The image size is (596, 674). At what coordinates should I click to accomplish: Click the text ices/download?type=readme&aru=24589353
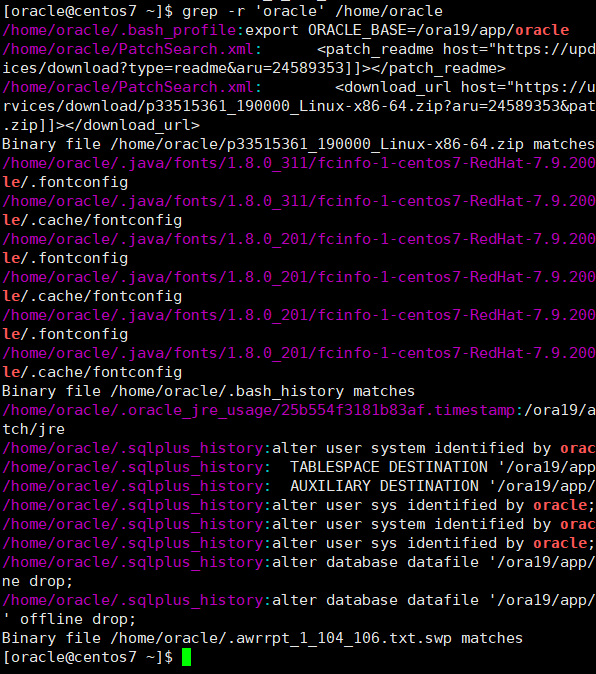click(174, 68)
